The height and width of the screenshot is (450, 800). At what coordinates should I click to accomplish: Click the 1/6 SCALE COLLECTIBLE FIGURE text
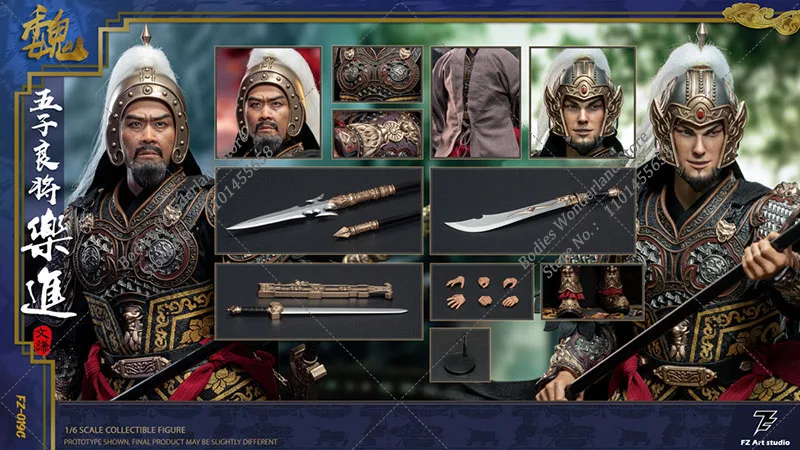125,430
